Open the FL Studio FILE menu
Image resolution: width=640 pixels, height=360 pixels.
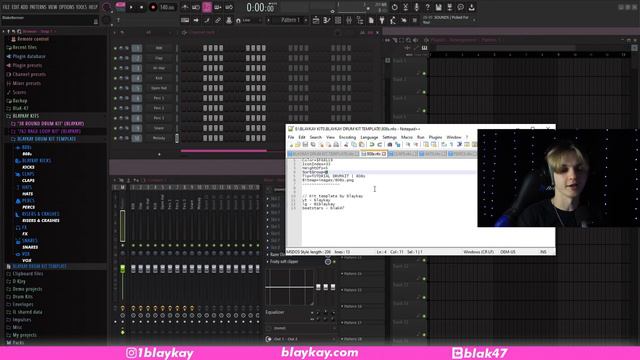point(6,7)
